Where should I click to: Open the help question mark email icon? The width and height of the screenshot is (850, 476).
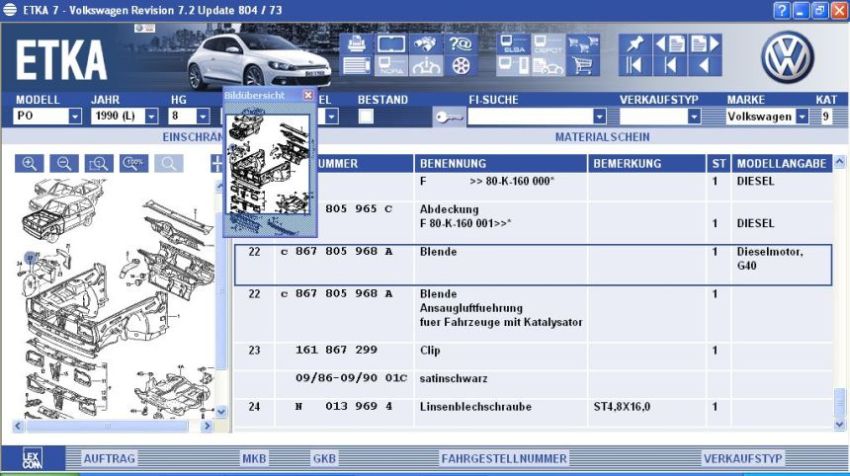[461, 44]
